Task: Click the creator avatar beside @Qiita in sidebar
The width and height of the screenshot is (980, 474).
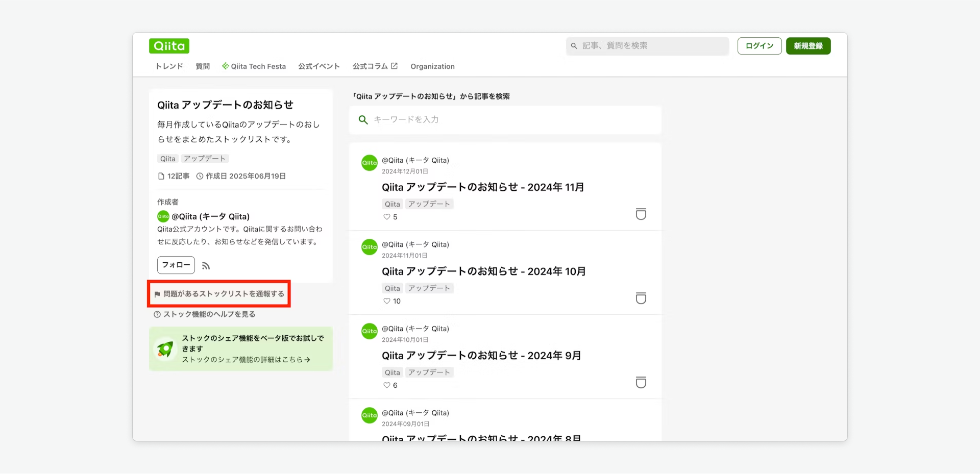Action: pos(163,216)
